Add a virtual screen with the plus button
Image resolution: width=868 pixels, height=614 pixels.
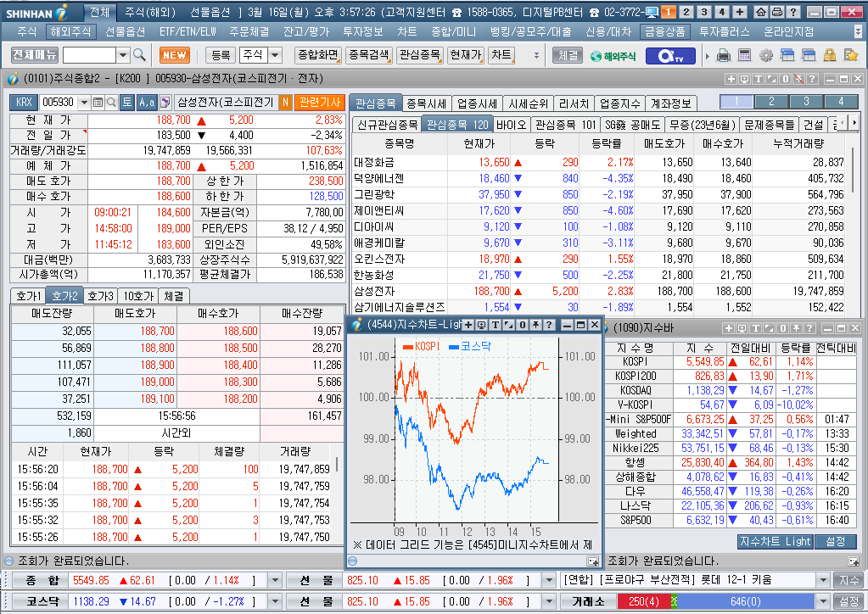pos(740,12)
